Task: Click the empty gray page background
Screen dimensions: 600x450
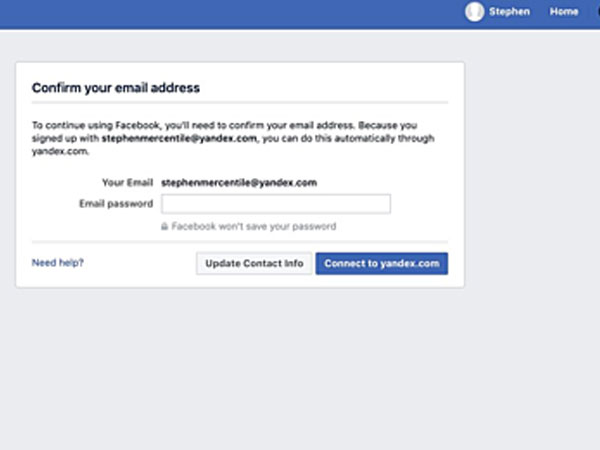Action: coord(300,370)
